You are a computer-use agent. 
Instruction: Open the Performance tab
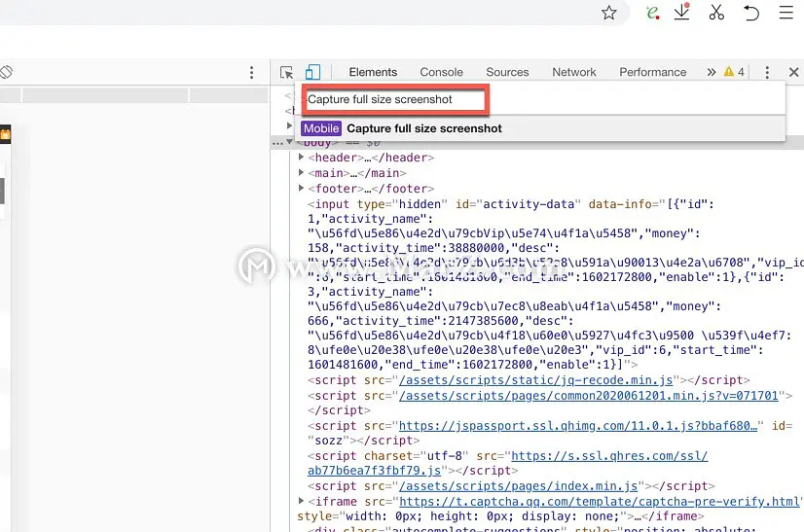click(x=652, y=72)
